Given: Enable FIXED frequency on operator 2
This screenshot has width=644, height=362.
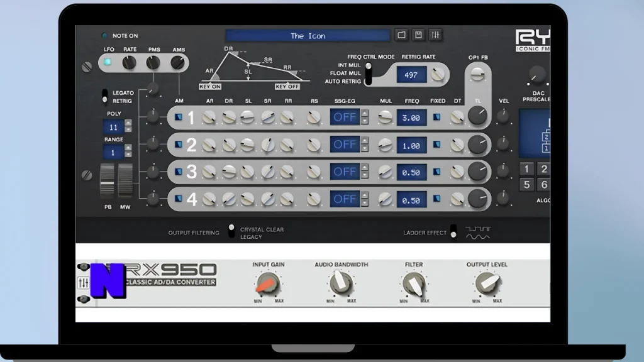Looking at the screenshot, I should click(437, 145).
